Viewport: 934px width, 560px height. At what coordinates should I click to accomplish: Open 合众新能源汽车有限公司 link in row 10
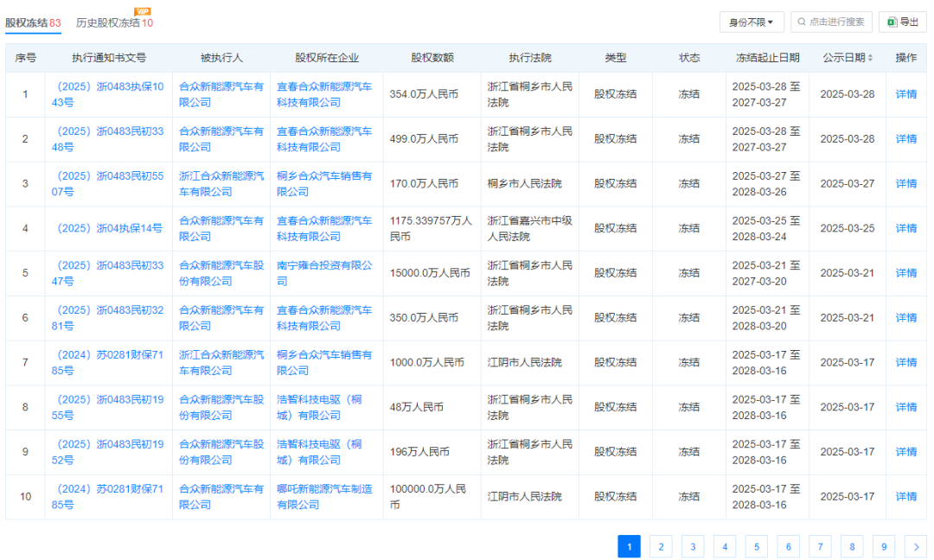coord(221,496)
